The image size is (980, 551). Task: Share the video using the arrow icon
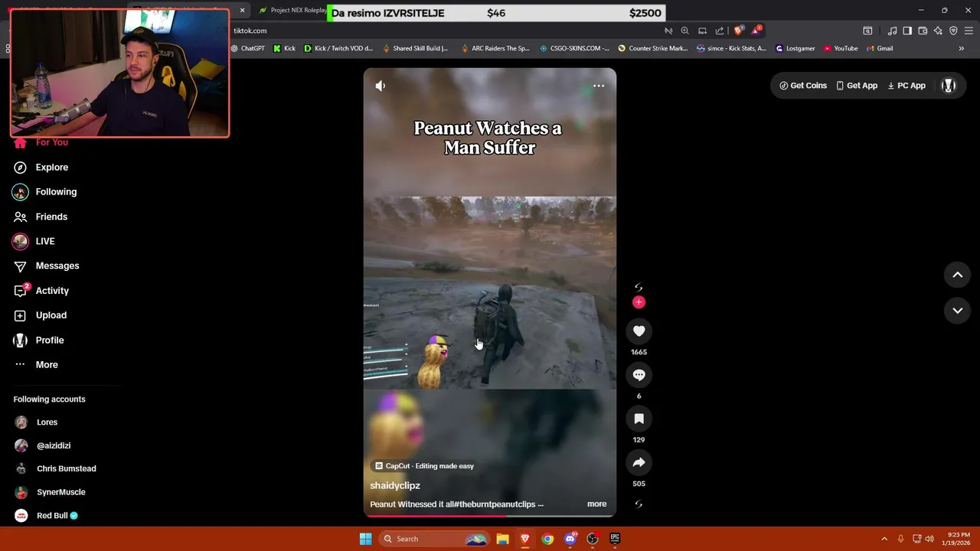click(639, 462)
